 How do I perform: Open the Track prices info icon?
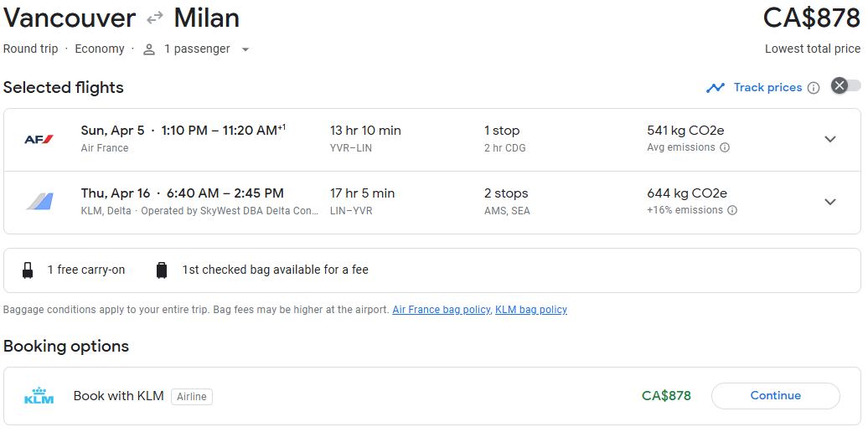[814, 88]
